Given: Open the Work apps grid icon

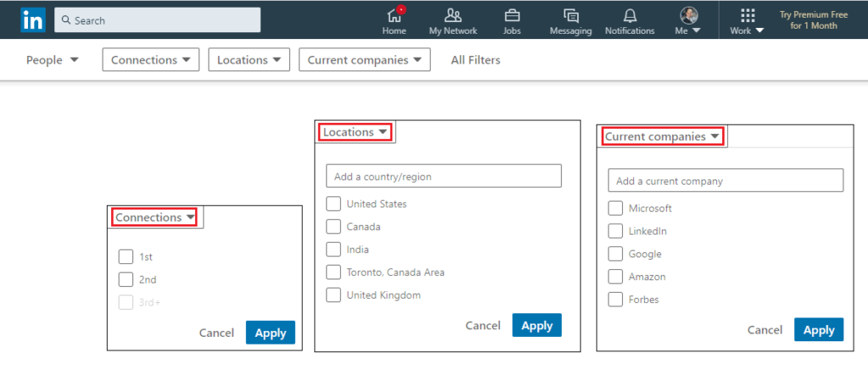Looking at the screenshot, I should point(747,15).
